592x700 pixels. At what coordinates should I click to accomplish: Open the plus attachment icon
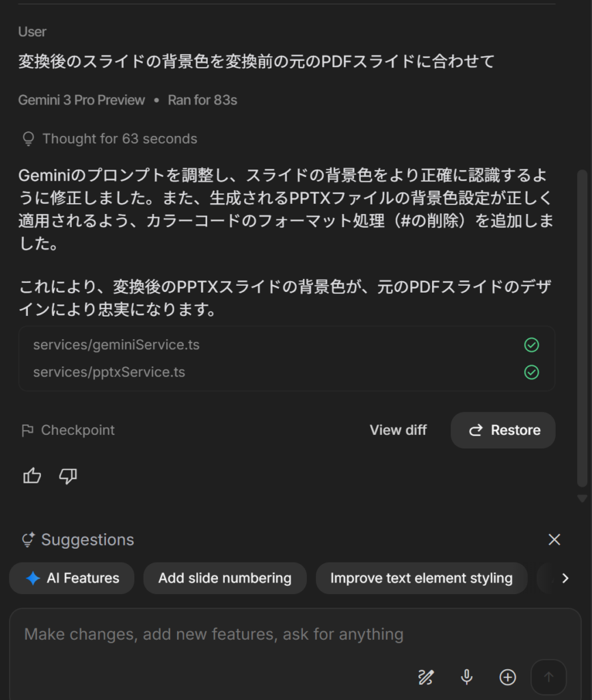coord(507,677)
